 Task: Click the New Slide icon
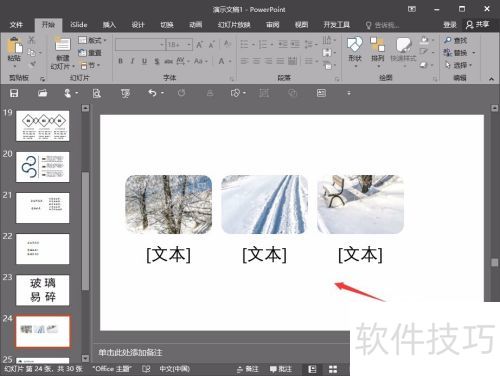[62, 44]
